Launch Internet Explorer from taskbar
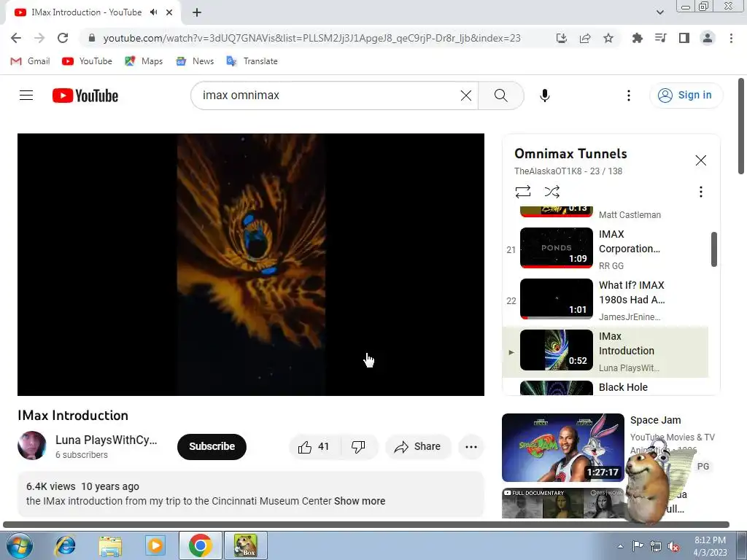This screenshot has width=747, height=560. point(65,545)
